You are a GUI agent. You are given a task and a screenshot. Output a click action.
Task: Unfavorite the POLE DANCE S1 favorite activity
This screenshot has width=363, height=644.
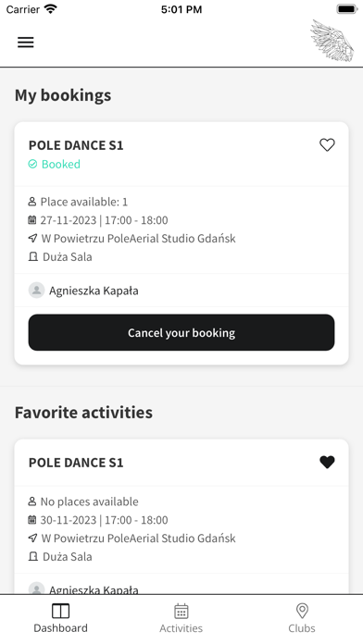327,462
